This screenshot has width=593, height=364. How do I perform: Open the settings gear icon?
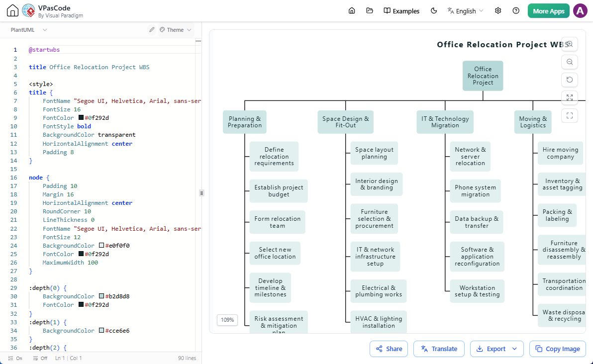click(498, 10)
